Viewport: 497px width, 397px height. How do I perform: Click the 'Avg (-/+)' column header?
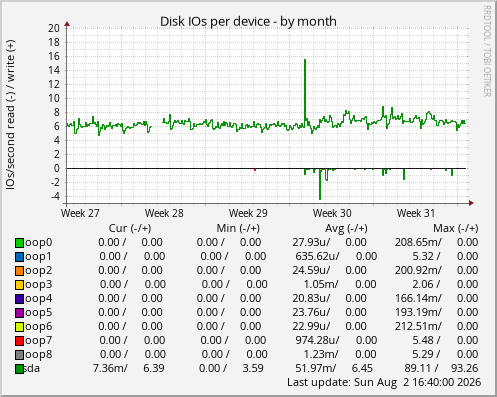coord(346,228)
